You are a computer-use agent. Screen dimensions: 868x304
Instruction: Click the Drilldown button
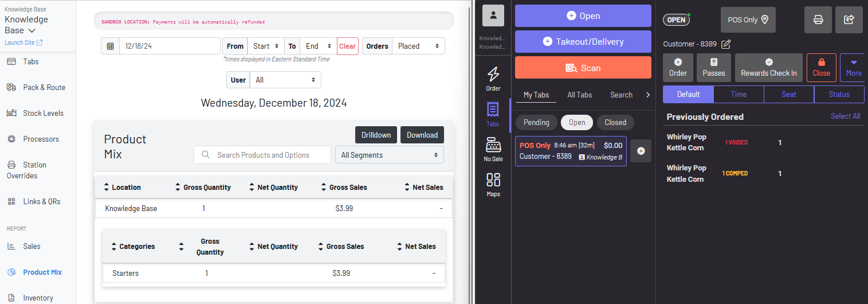[376, 135]
